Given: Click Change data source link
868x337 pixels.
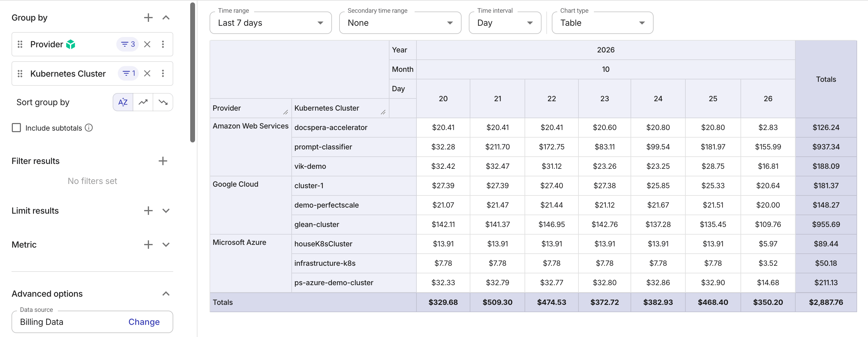Looking at the screenshot, I should click(144, 322).
